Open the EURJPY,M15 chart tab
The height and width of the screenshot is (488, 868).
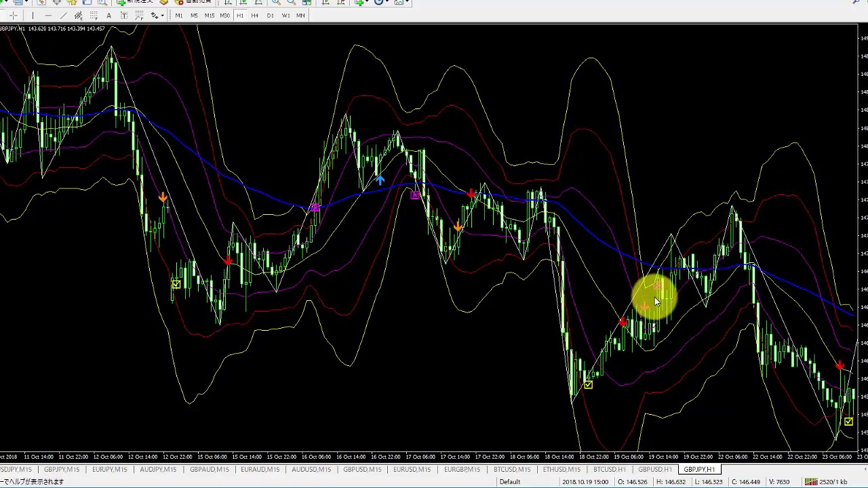tap(109, 470)
